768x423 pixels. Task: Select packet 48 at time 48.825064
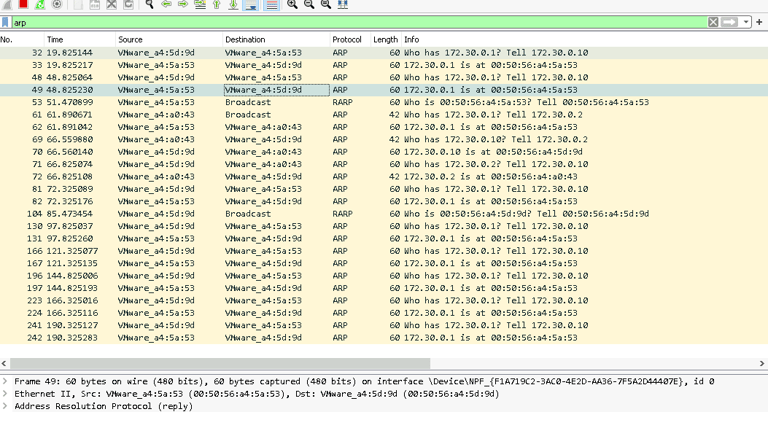(x=384, y=77)
